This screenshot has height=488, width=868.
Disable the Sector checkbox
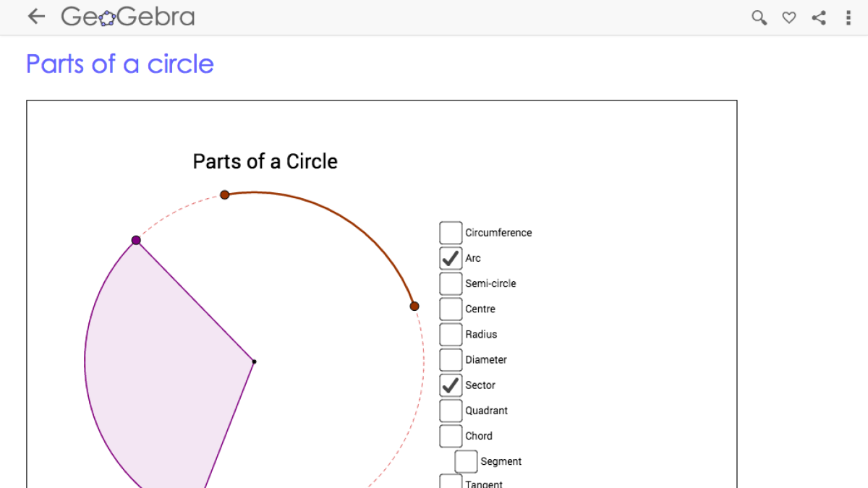451,385
